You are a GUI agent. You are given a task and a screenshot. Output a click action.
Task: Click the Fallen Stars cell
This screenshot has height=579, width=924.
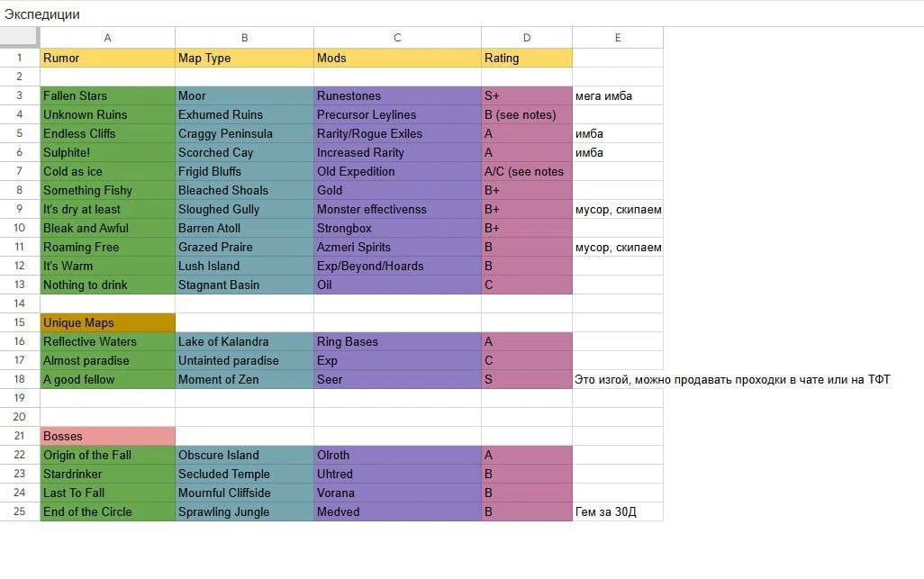click(x=107, y=95)
